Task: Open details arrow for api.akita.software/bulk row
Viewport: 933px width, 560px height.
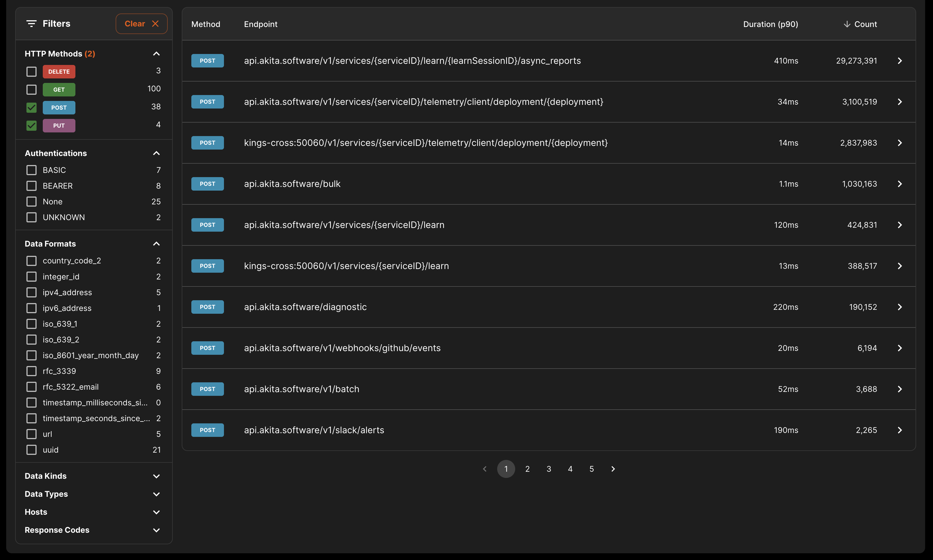Action: click(900, 184)
